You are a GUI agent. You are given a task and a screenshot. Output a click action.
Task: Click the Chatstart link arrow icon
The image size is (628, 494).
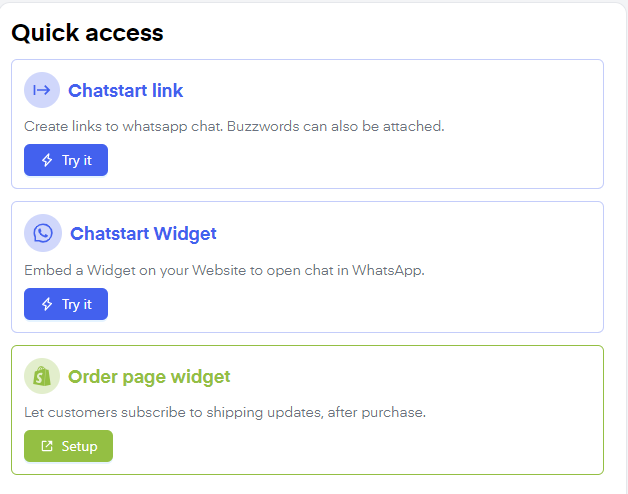(42, 90)
